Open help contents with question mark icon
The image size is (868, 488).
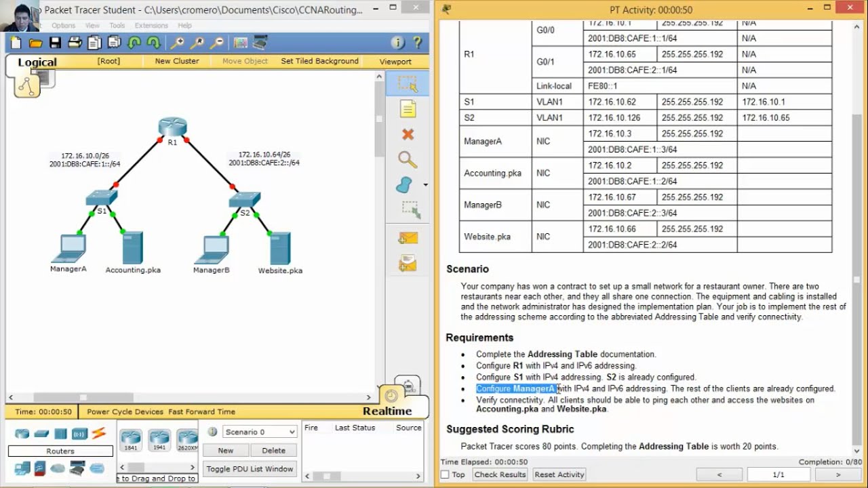(418, 43)
